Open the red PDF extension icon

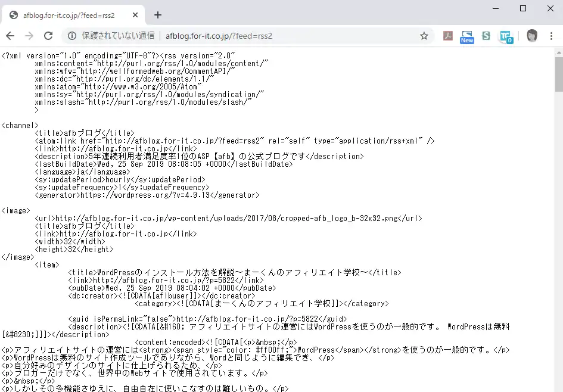pyautogui.click(x=448, y=36)
